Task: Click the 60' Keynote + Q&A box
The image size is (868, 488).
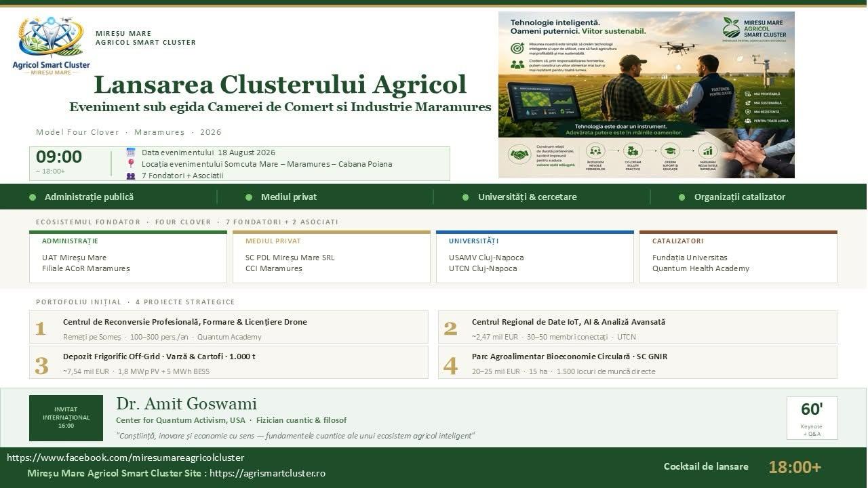Action: (812, 418)
